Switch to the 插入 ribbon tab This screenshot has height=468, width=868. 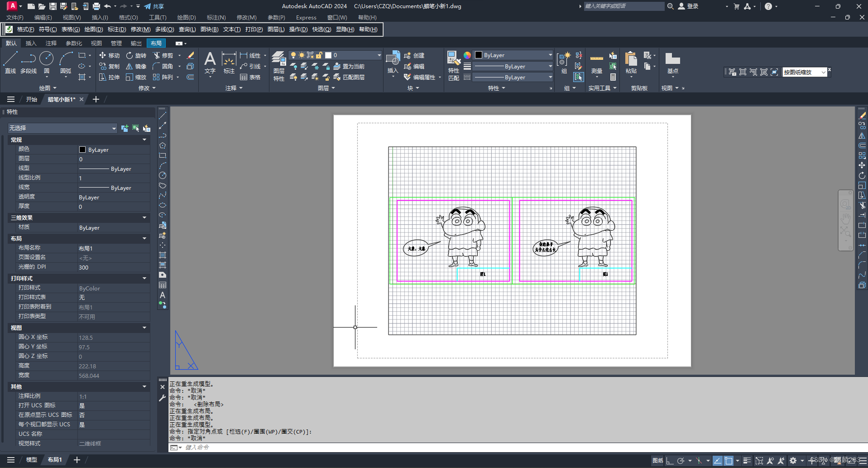click(31, 43)
